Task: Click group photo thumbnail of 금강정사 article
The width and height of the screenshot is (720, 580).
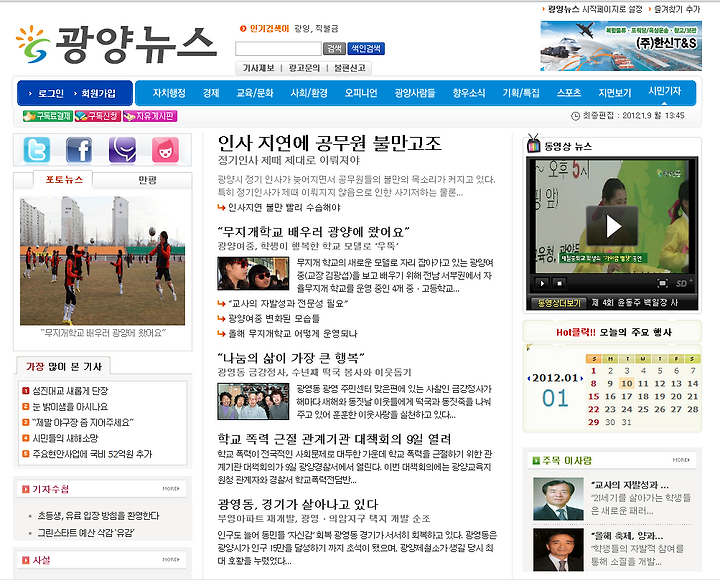Action: click(x=253, y=401)
